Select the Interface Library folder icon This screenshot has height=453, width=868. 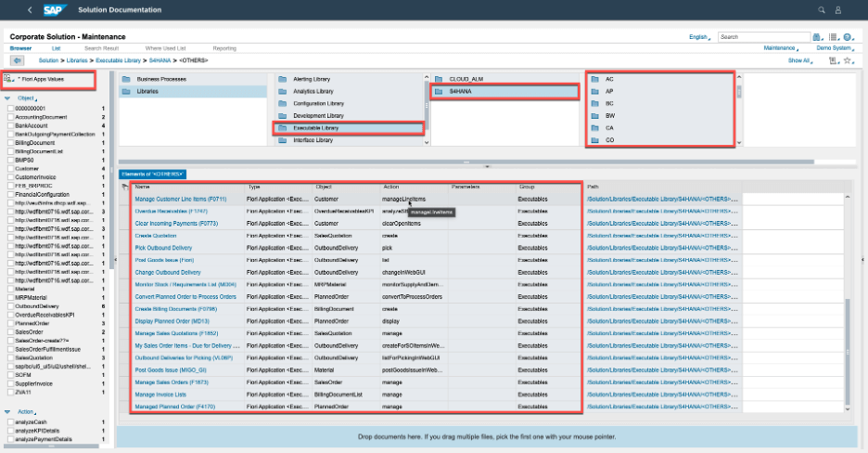coord(282,140)
